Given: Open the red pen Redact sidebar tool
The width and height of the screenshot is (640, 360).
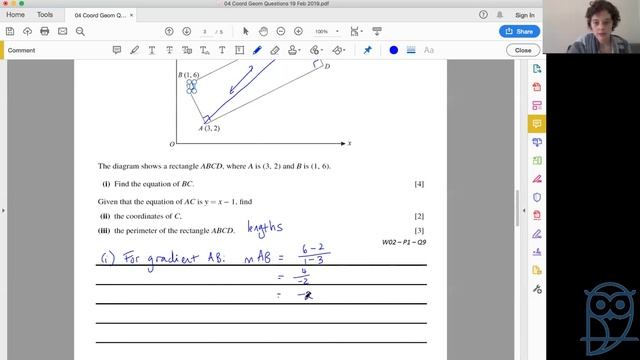Looking at the screenshot, I should [537, 179].
